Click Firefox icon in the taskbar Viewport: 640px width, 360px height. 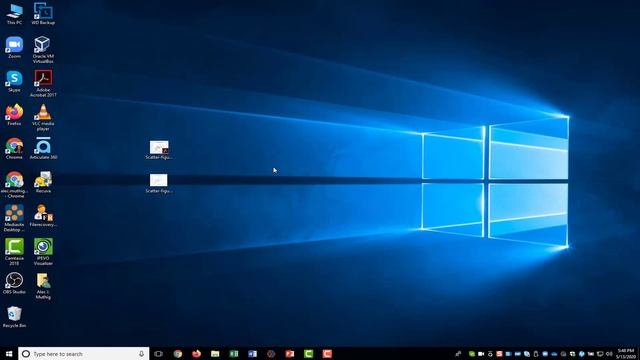click(196, 353)
